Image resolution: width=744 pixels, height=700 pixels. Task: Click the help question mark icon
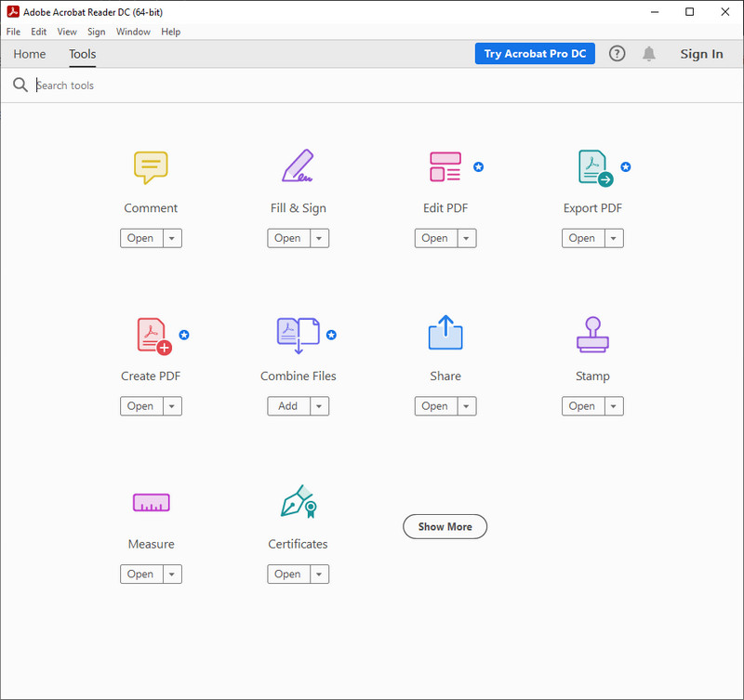pos(618,54)
